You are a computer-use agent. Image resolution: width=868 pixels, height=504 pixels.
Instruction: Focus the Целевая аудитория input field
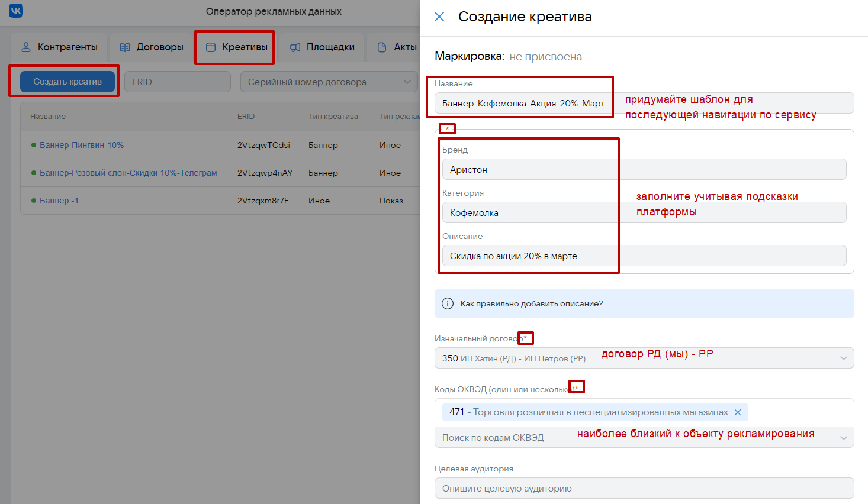644,489
